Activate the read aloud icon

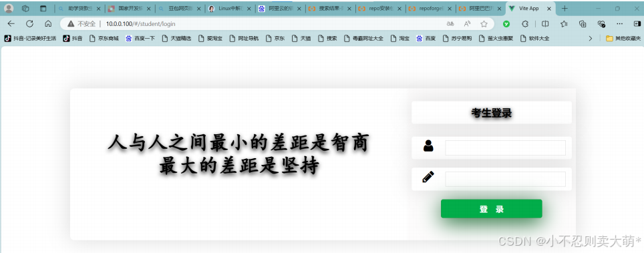pos(467,24)
